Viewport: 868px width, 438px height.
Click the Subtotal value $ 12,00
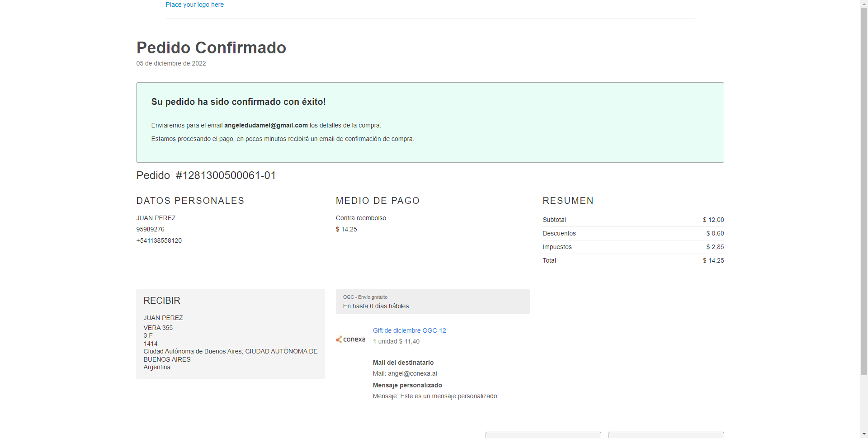(x=713, y=220)
